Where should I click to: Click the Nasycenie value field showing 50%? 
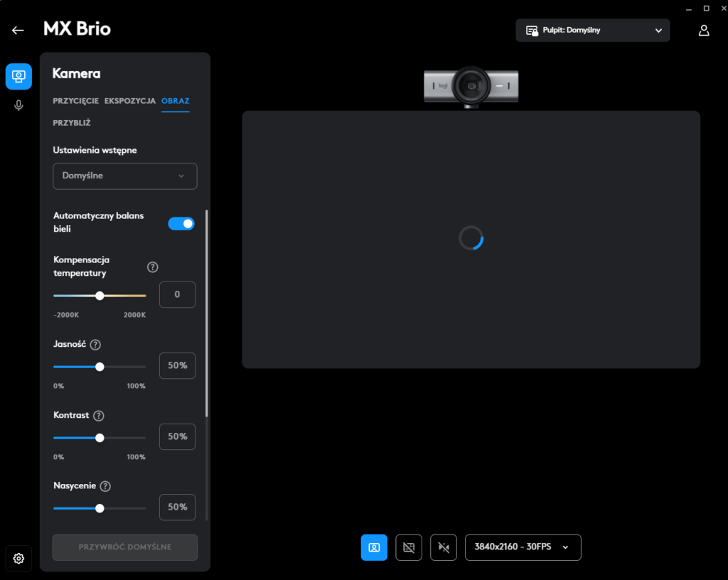(x=177, y=507)
